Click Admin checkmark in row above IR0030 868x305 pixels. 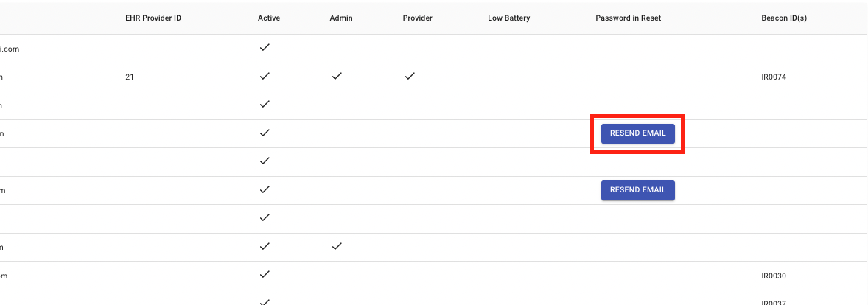click(x=337, y=246)
